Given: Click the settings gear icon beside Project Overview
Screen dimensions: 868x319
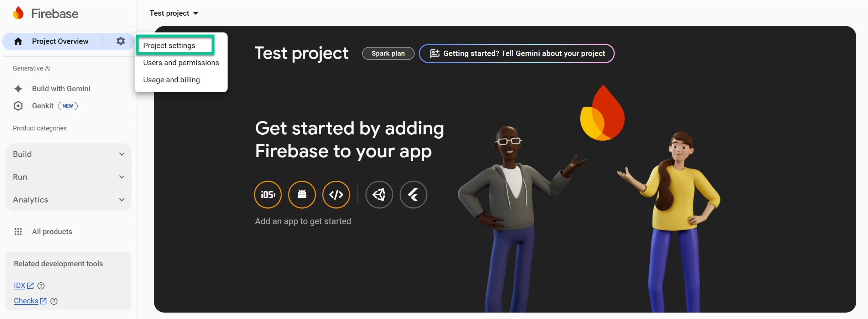Looking at the screenshot, I should [x=121, y=41].
